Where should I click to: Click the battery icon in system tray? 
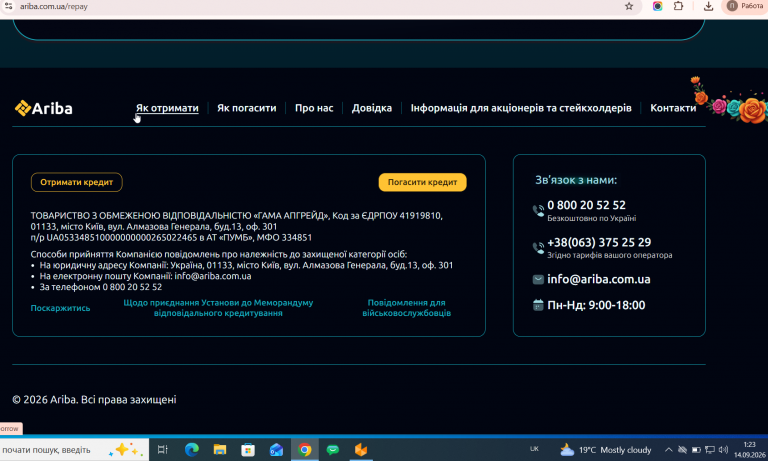pyautogui.click(x=696, y=450)
